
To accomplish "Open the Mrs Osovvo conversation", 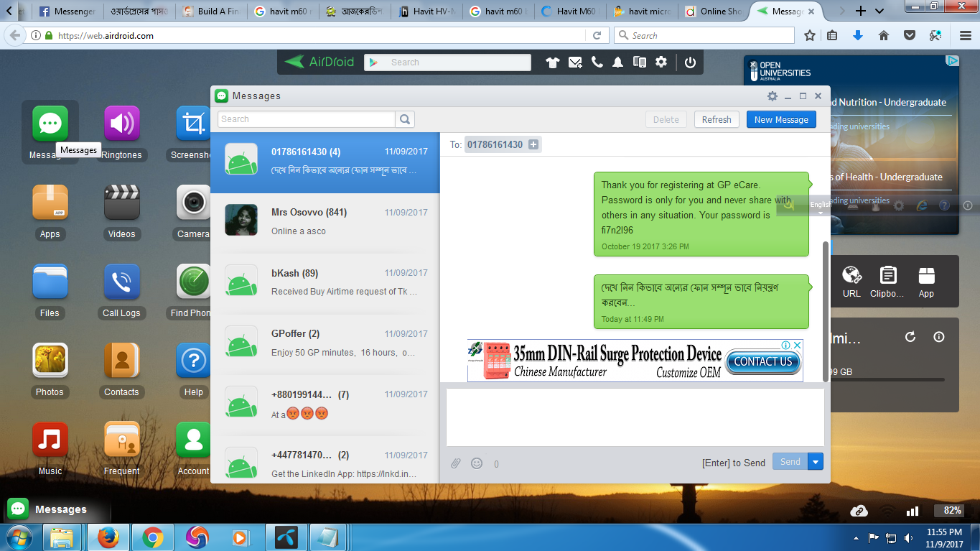I will [325, 223].
